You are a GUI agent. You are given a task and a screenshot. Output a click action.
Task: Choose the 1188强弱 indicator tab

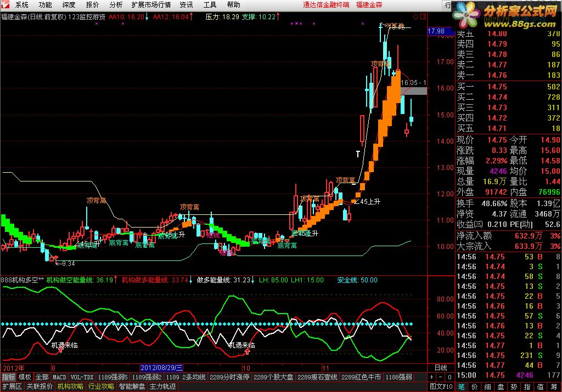[x=398, y=377]
